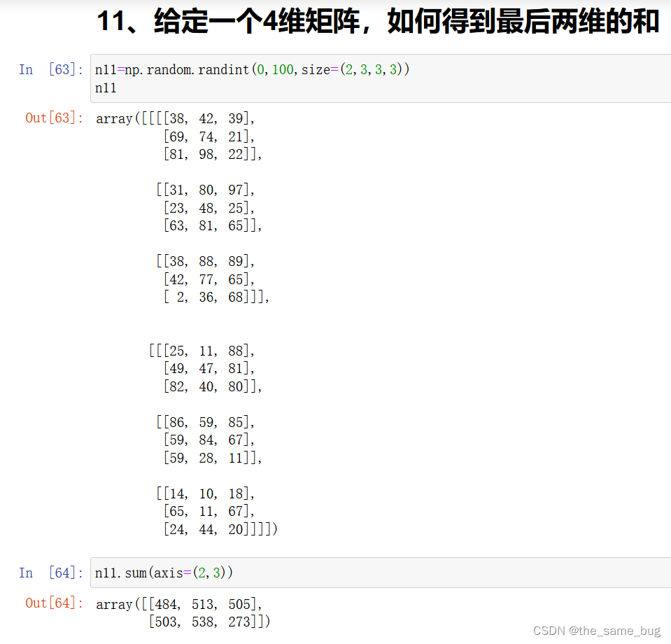Click the output row '[49, 47, 81],'

coord(209,368)
